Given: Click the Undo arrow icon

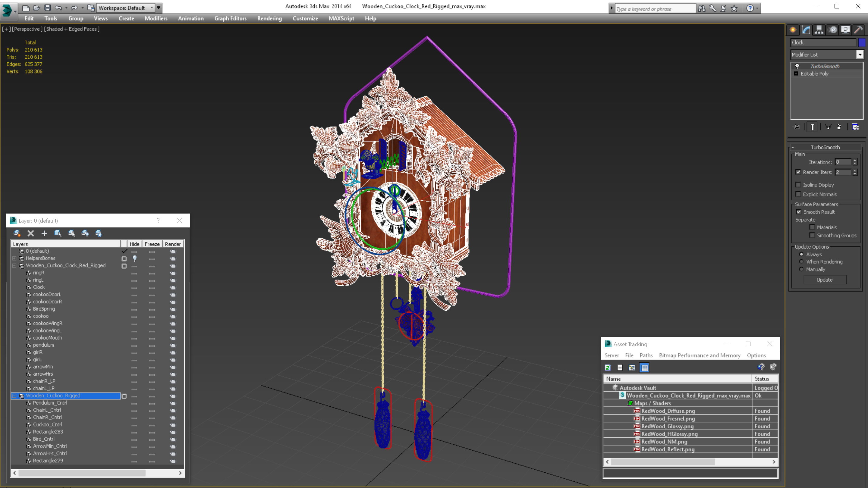Looking at the screenshot, I should 58,8.
